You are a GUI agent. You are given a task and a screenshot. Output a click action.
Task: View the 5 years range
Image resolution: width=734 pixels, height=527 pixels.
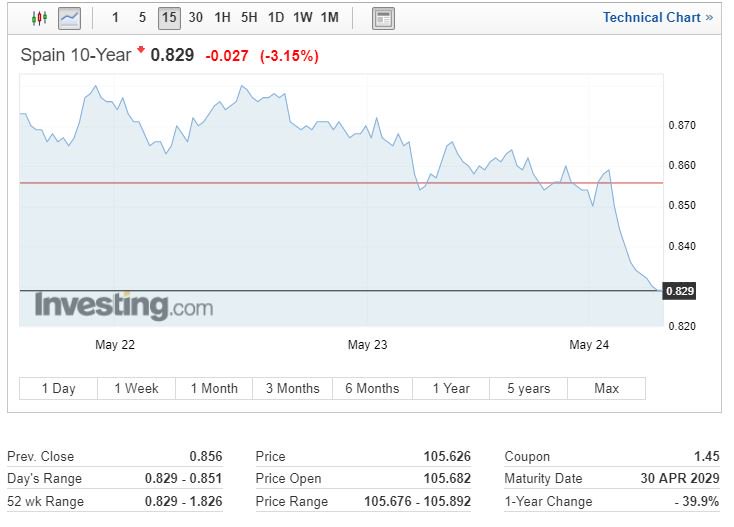(528, 388)
